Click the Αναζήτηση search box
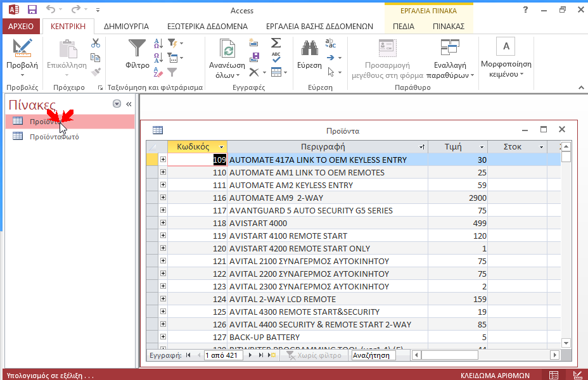Image resolution: width=588 pixels, height=380 pixels. (x=373, y=355)
